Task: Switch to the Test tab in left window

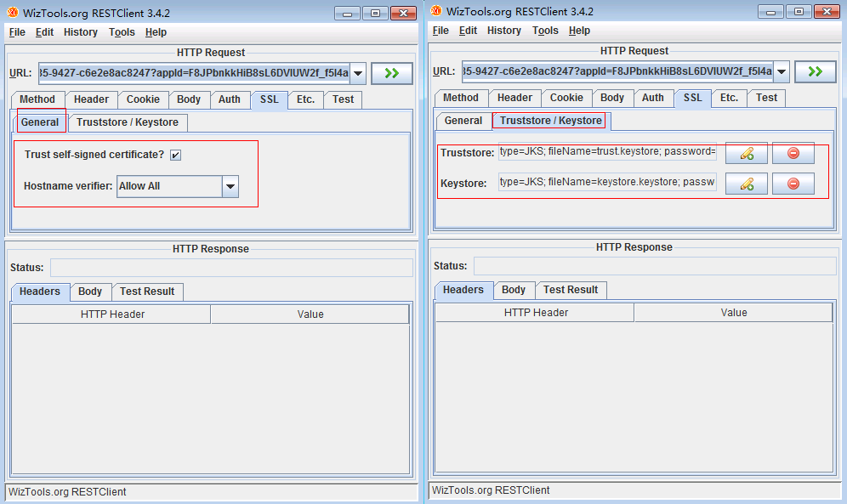Action: click(x=343, y=99)
